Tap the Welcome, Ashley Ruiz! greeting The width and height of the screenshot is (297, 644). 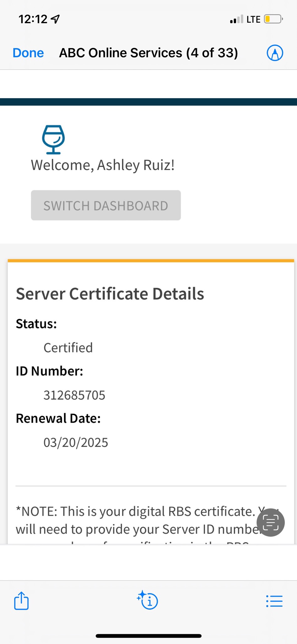point(103,165)
